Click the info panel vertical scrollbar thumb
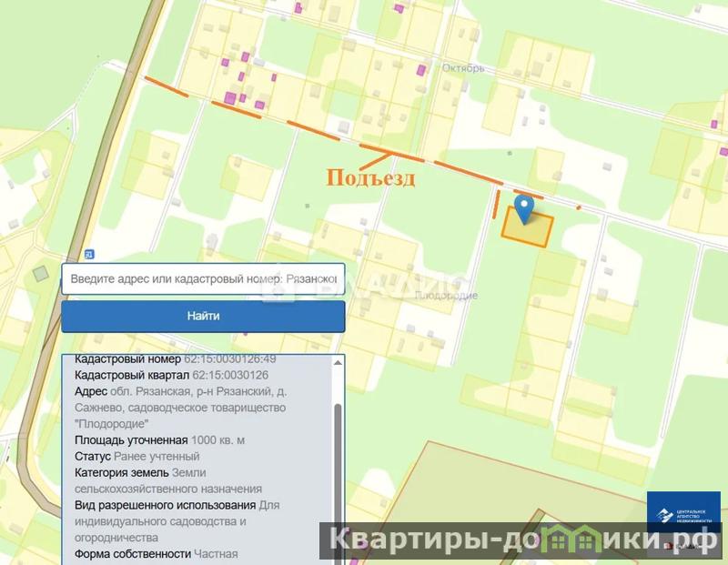The width and height of the screenshot is (728, 565). tap(339, 473)
